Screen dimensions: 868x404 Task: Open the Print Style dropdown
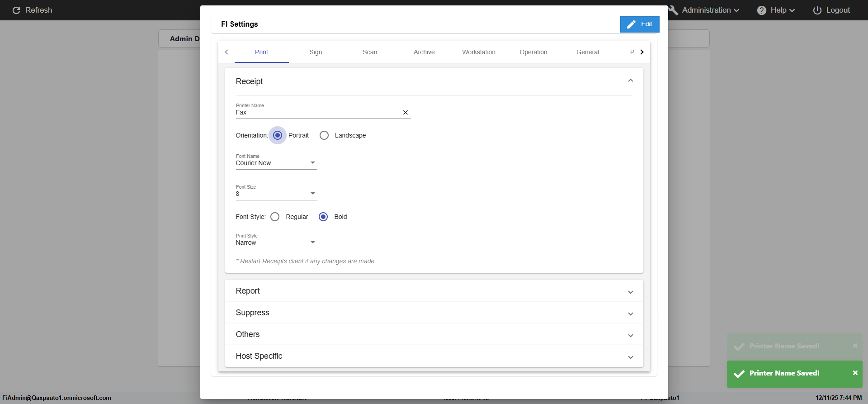276,242
